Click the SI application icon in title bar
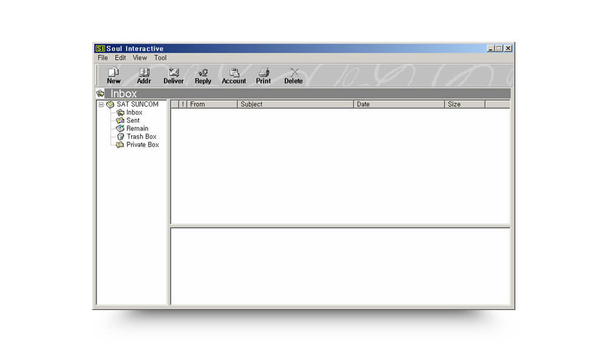The image size is (607, 364). pos(100,49)
